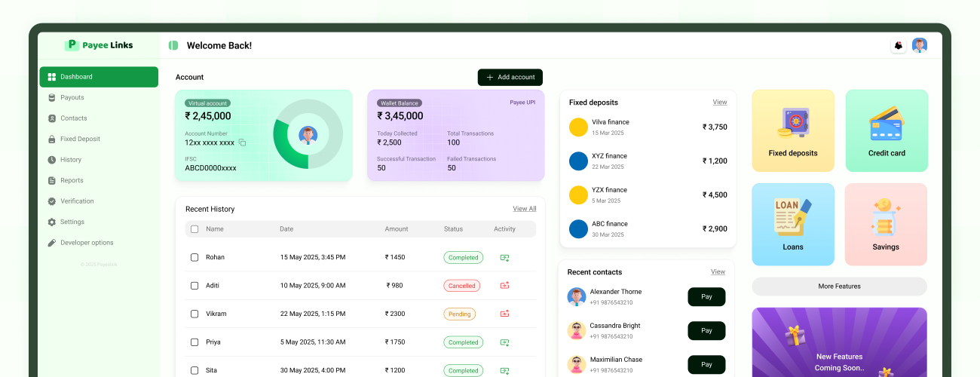Open View link in Fixed deposits
Image resolution: width=980 pixels, height=377 pixels.
(720, 102)
